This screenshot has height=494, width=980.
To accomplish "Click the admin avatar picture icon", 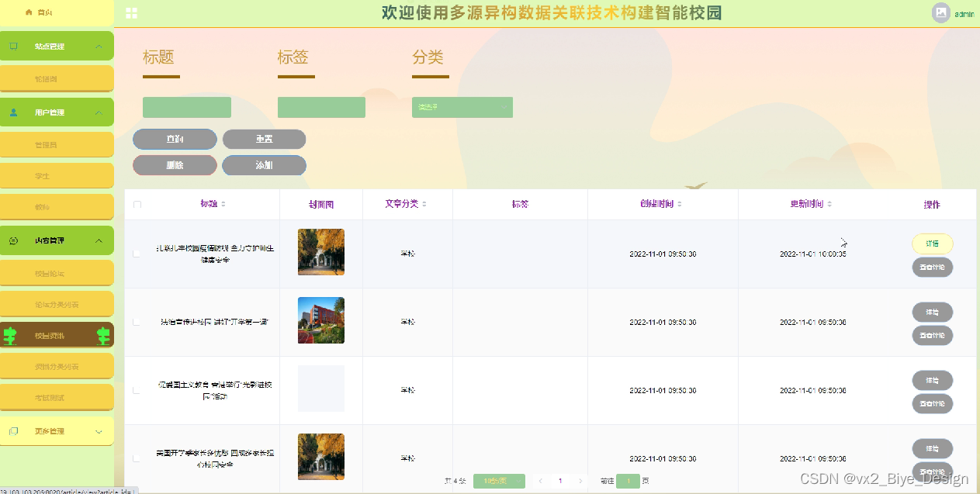I will point(941,13).
